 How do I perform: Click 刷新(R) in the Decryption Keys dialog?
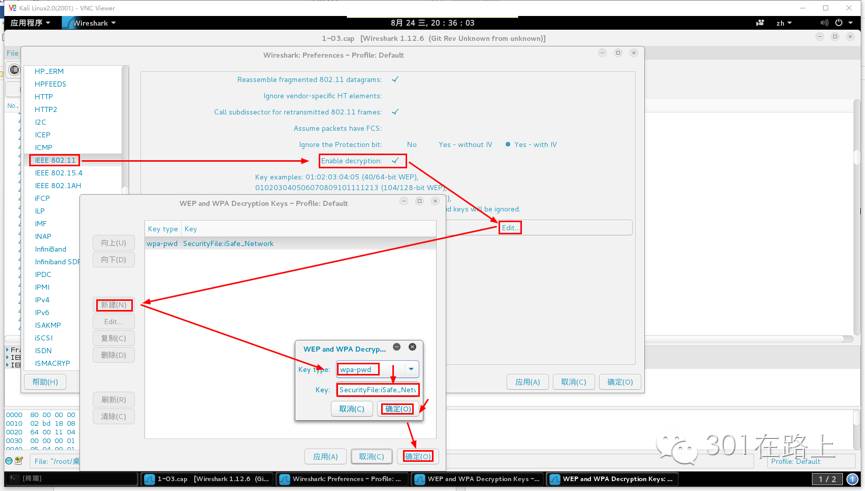click(114, 399)
